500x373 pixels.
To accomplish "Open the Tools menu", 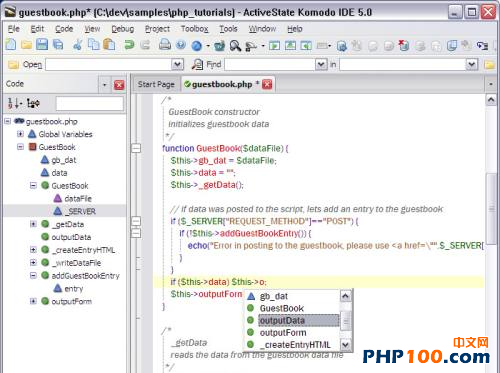I will pos(228,29).
